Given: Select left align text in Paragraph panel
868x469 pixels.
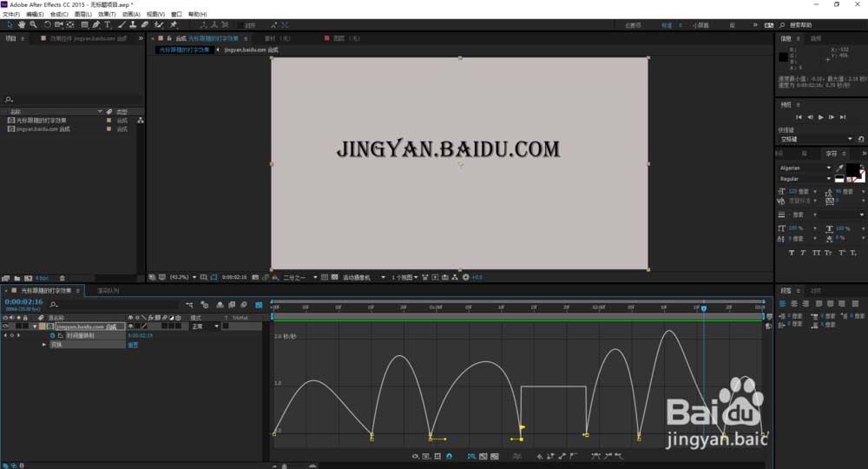Looking at the screenshot, I should [x=783, y=304].
